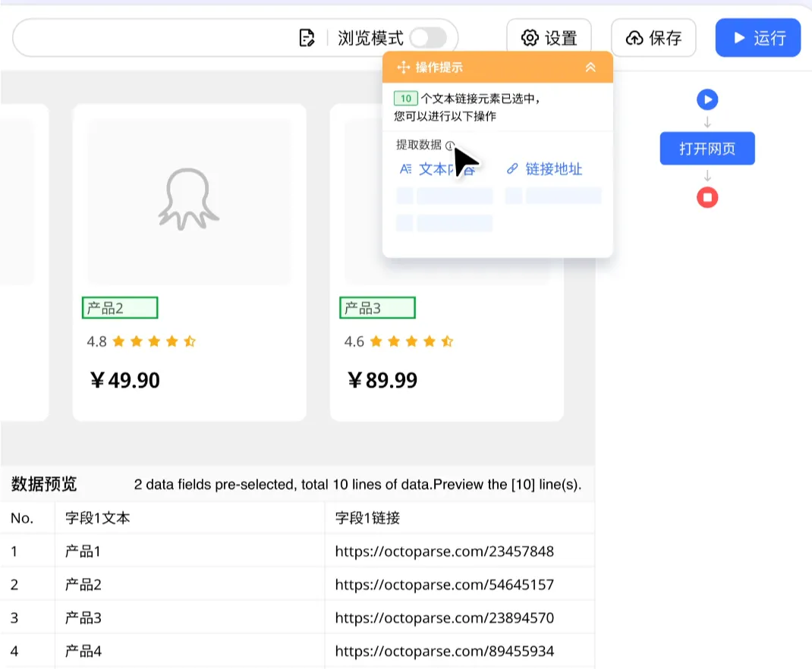Click the link https://octoparse.com/23894570
812x669 pixels.
(444, 617)
